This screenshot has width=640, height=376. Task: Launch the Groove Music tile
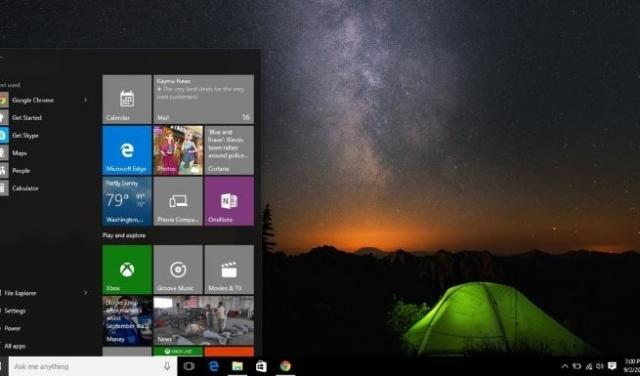coord(178,269)
